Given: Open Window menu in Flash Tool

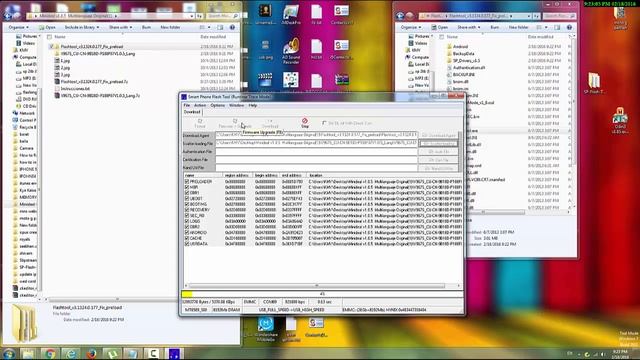Looking at the screenshot, I should pos(236,105).
